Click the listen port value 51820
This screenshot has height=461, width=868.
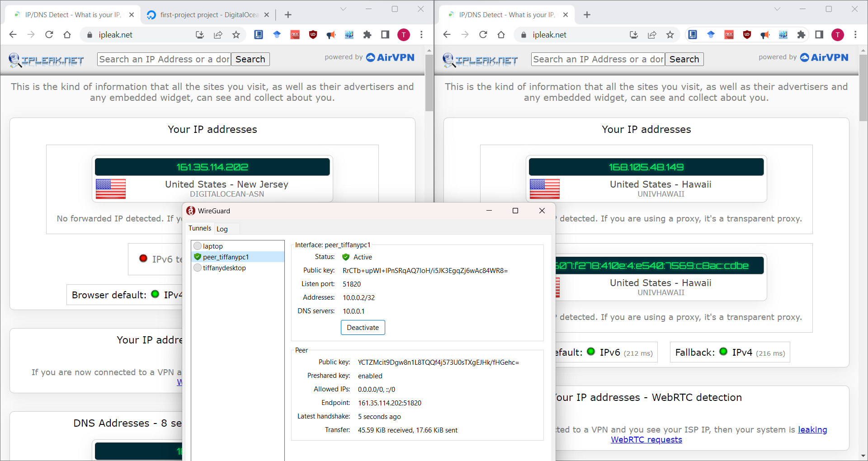point(352,284)
